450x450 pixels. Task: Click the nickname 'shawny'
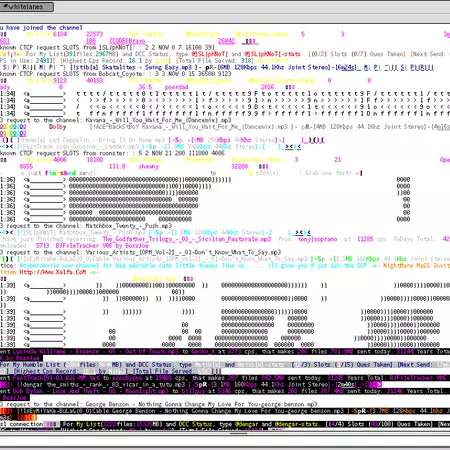click(x=149, y=166)
